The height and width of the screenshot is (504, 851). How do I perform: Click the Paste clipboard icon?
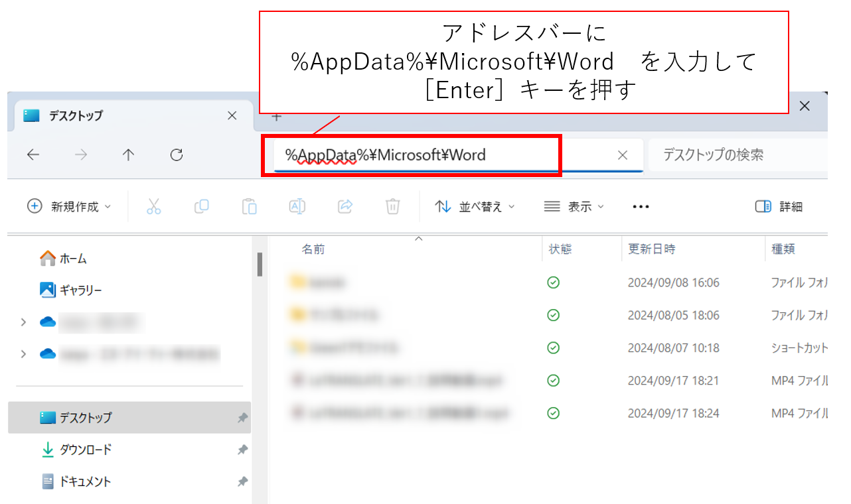tap(249, 207)
